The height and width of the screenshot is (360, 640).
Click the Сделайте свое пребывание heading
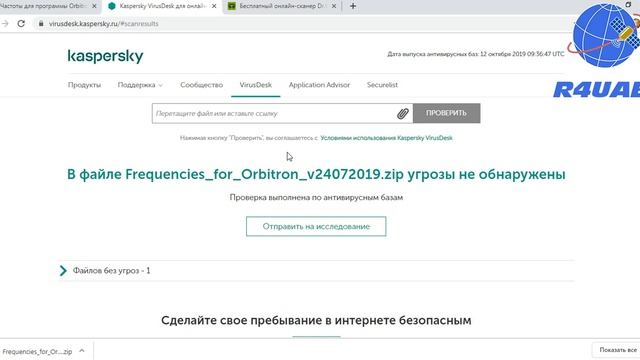(x=316, y=320)
